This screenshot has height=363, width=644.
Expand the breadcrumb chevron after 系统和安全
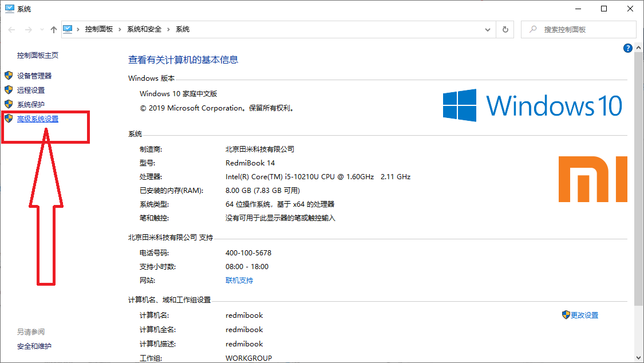click(169, 29)
